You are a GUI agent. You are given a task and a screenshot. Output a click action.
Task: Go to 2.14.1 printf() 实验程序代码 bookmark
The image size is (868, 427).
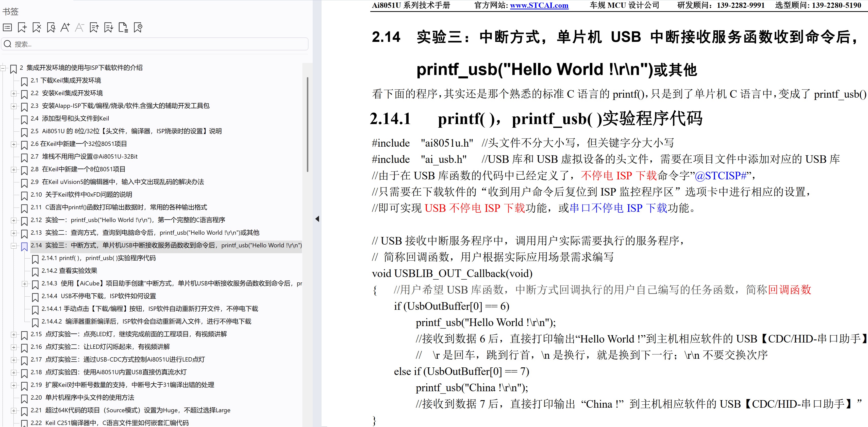click(x=98, y=258)
